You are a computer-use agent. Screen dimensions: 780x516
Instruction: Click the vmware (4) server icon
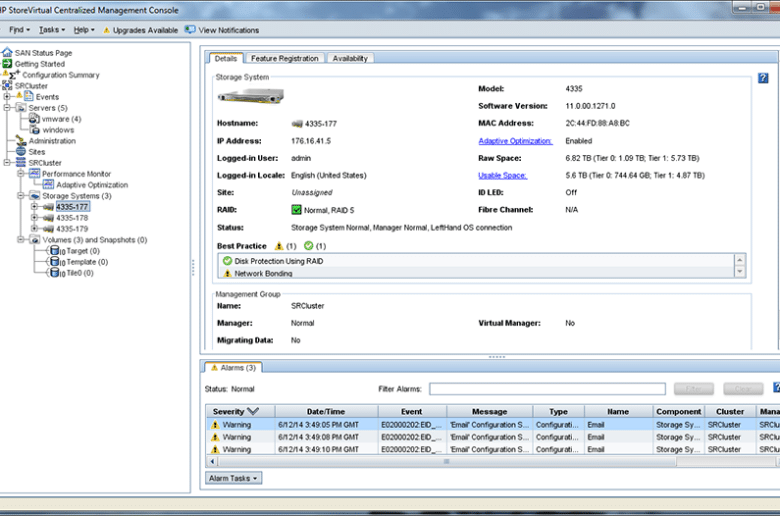[x=34, y=118]
